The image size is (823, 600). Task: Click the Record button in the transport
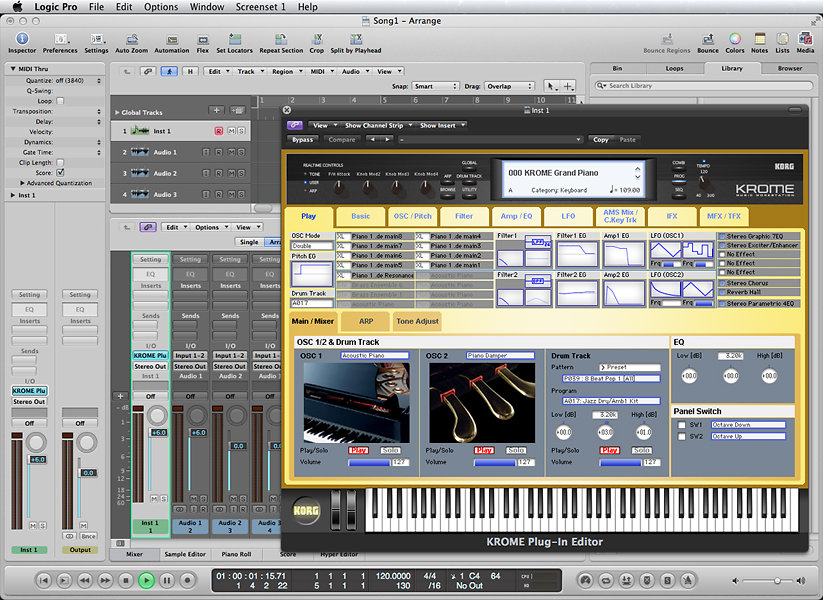click(x=187, y=580)
